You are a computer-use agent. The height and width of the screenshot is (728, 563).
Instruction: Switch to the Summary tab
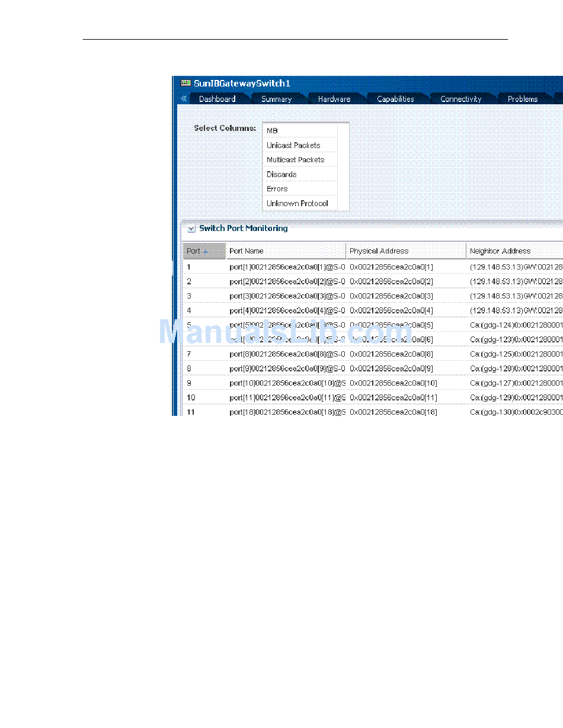pos(276,99)
